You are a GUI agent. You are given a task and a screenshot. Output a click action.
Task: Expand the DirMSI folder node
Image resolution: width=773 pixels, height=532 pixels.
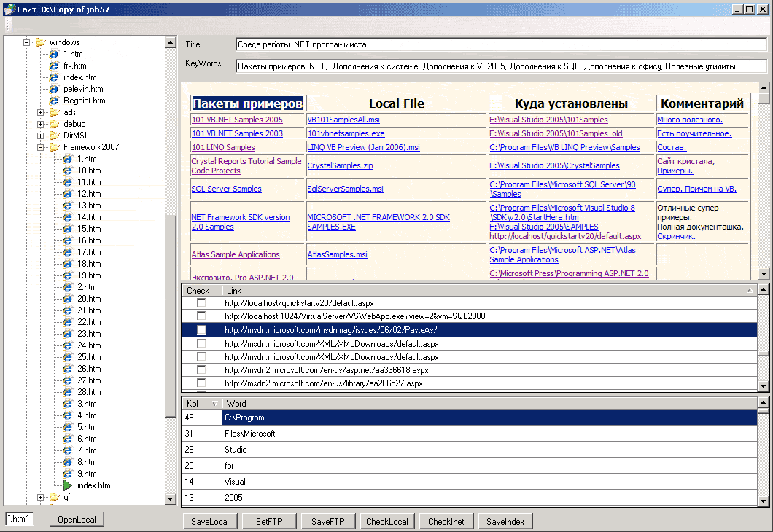40,136
